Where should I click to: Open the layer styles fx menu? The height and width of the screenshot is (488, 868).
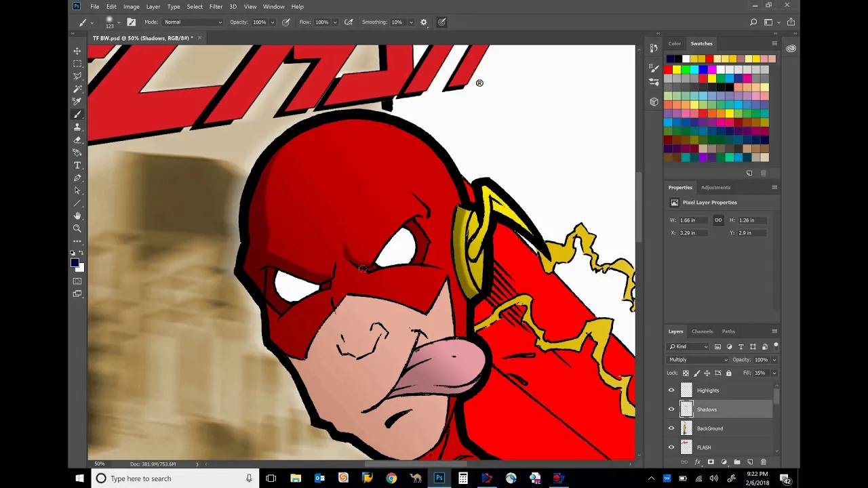pos(697,462)
